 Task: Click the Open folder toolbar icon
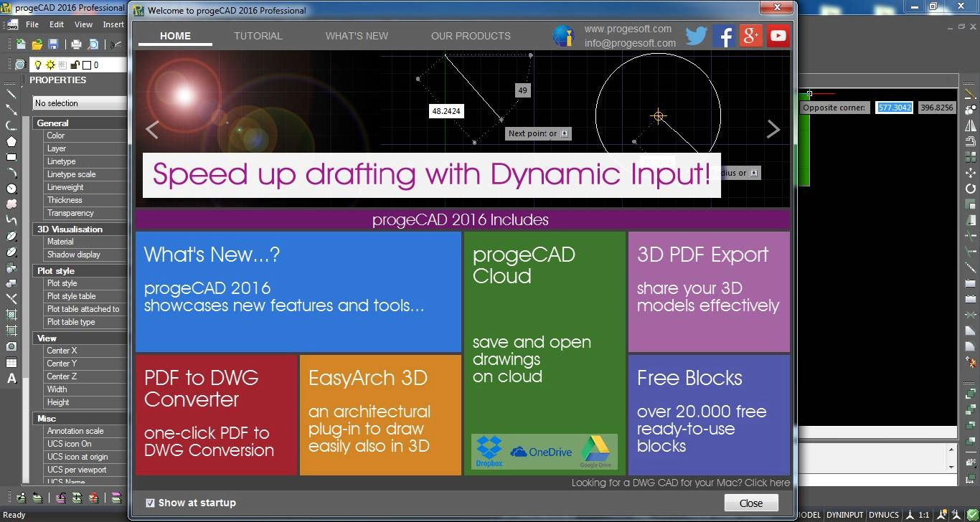[x=37, y=44]
